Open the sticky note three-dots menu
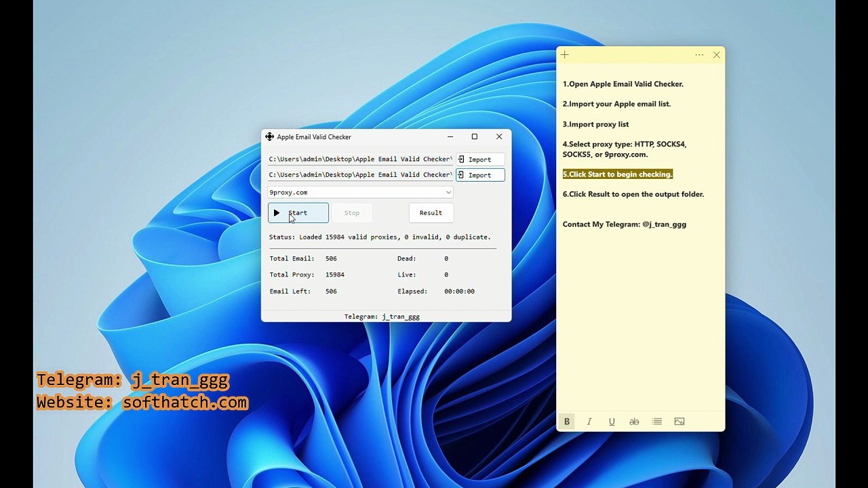The image size is (868, 488). [699, 55]
